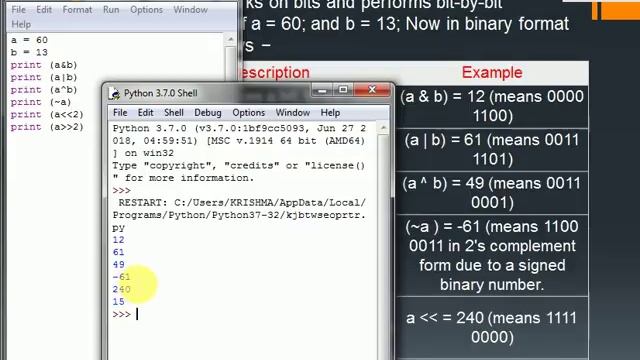
Task: Click the editor window scrollbar up arrow
Action: coord(231,40)
